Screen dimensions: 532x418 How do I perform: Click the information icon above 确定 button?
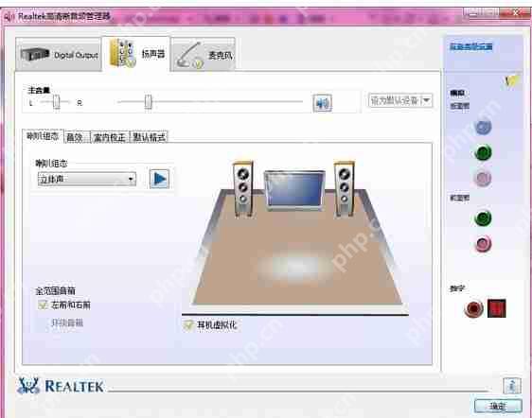511,386
